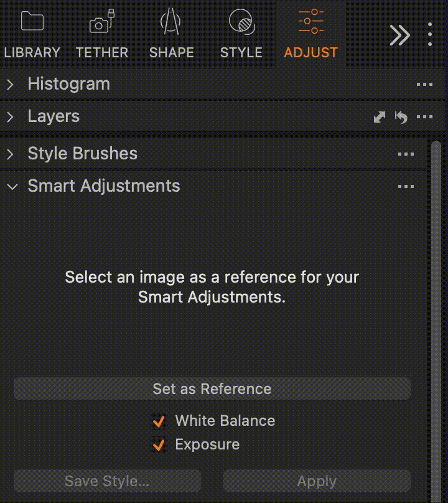
Task: Select the Style tool tab
Action: pos(241,35)
